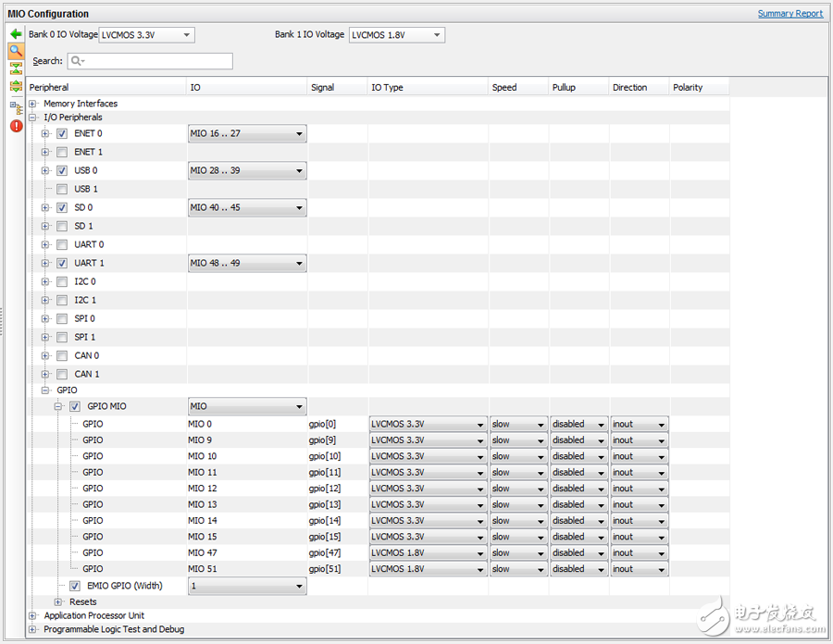Open the Bank 1 IO Voltage dropdown

[396, 35]
